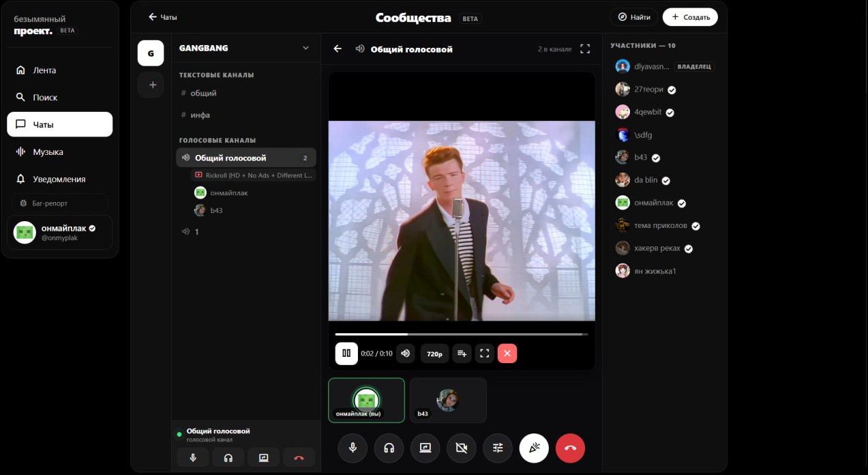Click the white party popper button
This screenshot has height=475, width=868.
534,448
